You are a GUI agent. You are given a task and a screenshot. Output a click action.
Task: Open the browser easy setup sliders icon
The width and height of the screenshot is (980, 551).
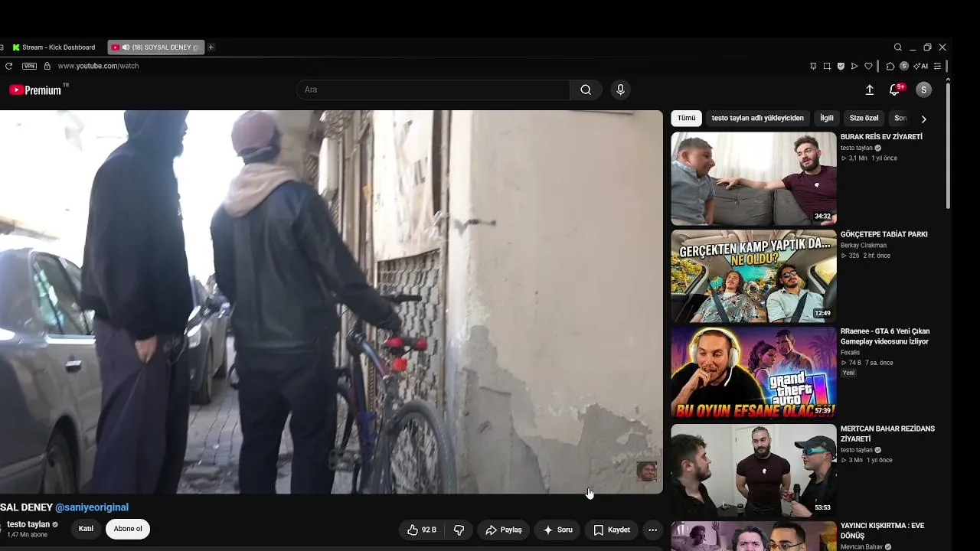[937, 67]
